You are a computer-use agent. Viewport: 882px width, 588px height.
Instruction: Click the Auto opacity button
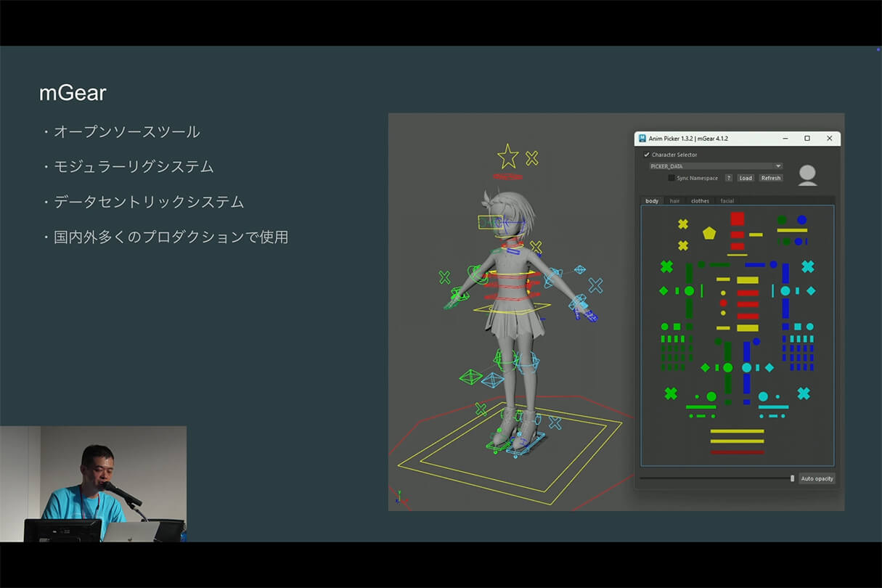(817, 478)
